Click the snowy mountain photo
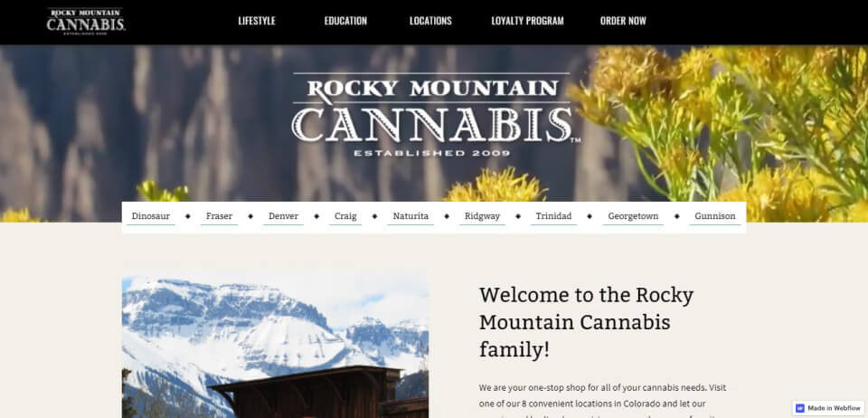Viewport: 868px width, 418px height. 275,344
